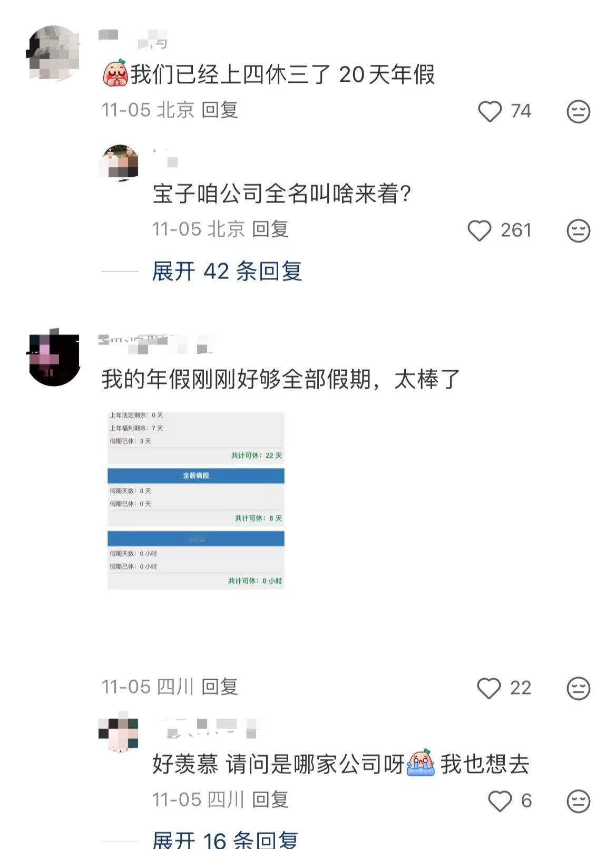Open first commenter's blurred avatar
616x849 pixels.
(x=53, y=53)
